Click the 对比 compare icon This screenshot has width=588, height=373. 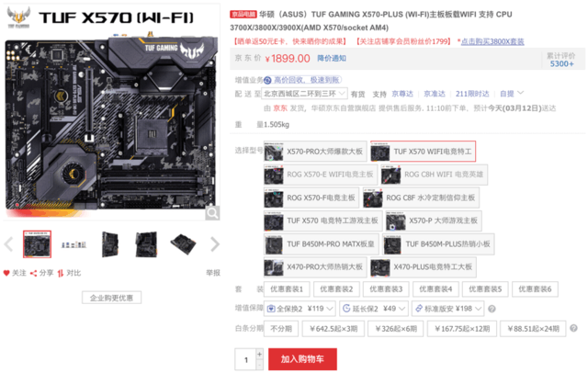(61, 273)
